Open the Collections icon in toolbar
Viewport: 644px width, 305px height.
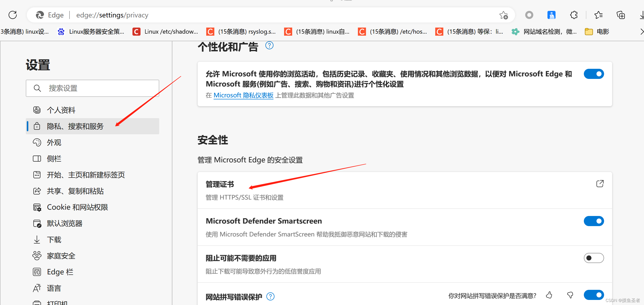[x=620, y=15]
